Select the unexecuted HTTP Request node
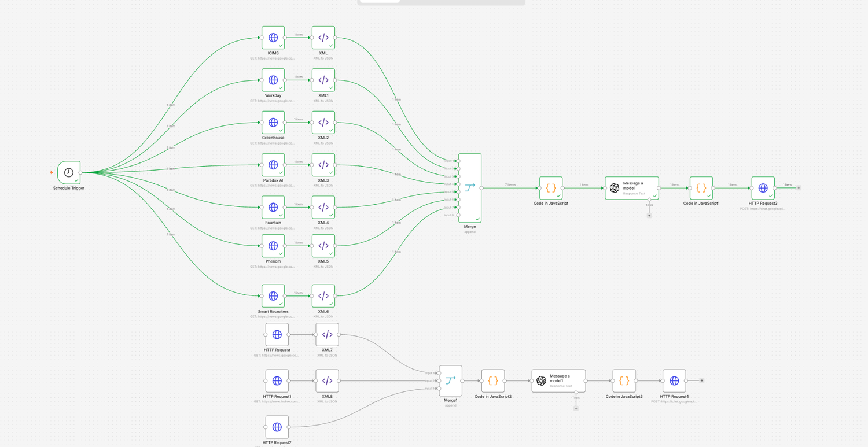 click(x=277, y=334)
